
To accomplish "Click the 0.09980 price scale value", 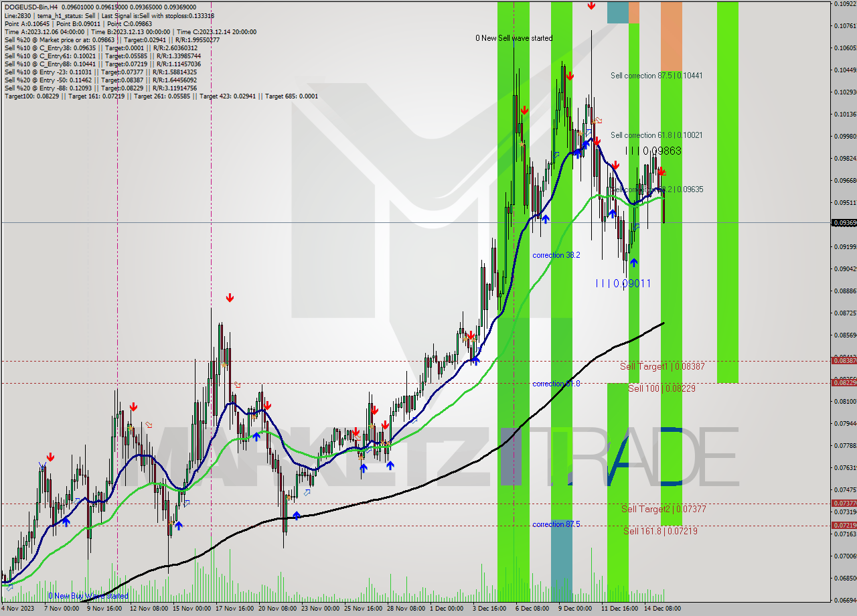I will 846,136.
